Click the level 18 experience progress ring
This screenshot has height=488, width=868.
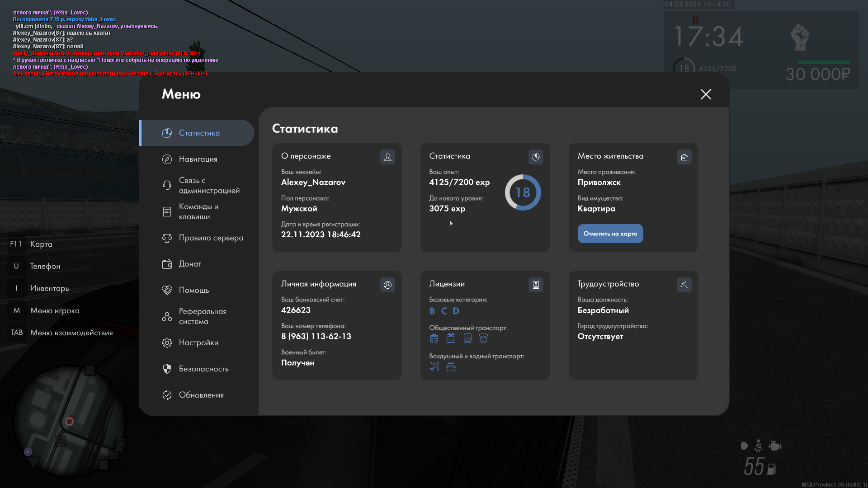coord(523,192)
